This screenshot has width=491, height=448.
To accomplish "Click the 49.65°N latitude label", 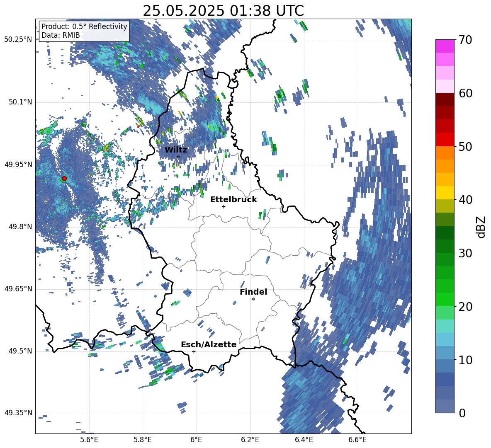I will point(18,288).
